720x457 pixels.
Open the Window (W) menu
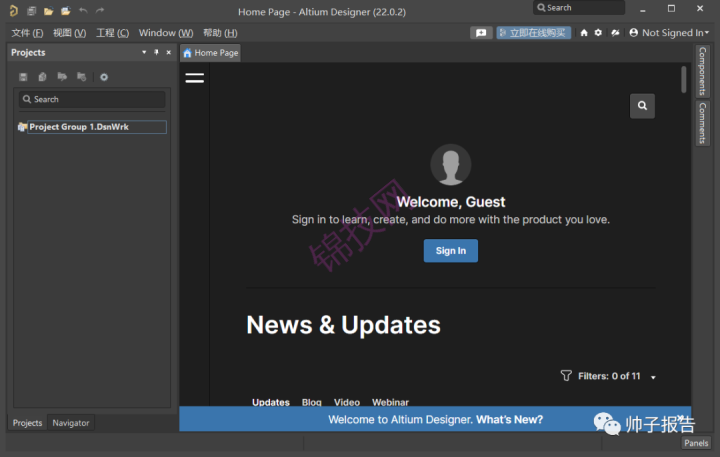coord(166,33)
